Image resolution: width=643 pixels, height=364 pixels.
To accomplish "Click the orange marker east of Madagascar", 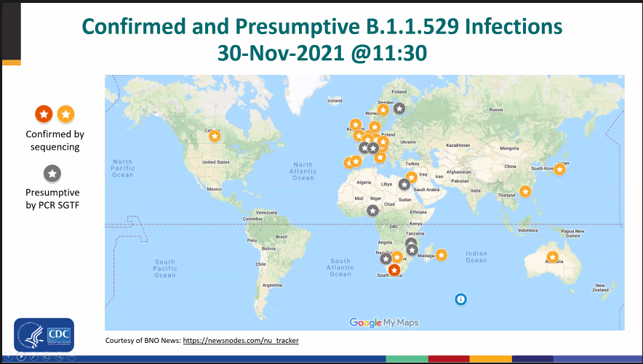I will click(441, 255).
